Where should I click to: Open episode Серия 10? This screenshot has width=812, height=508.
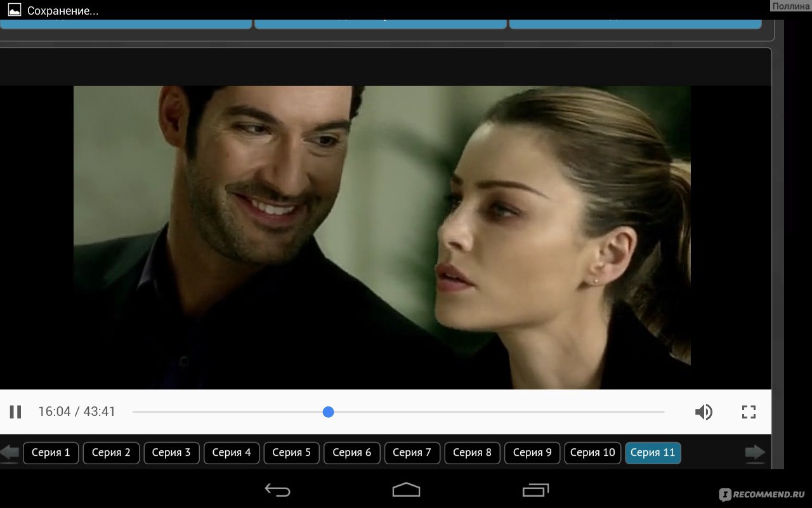(593, 453)
